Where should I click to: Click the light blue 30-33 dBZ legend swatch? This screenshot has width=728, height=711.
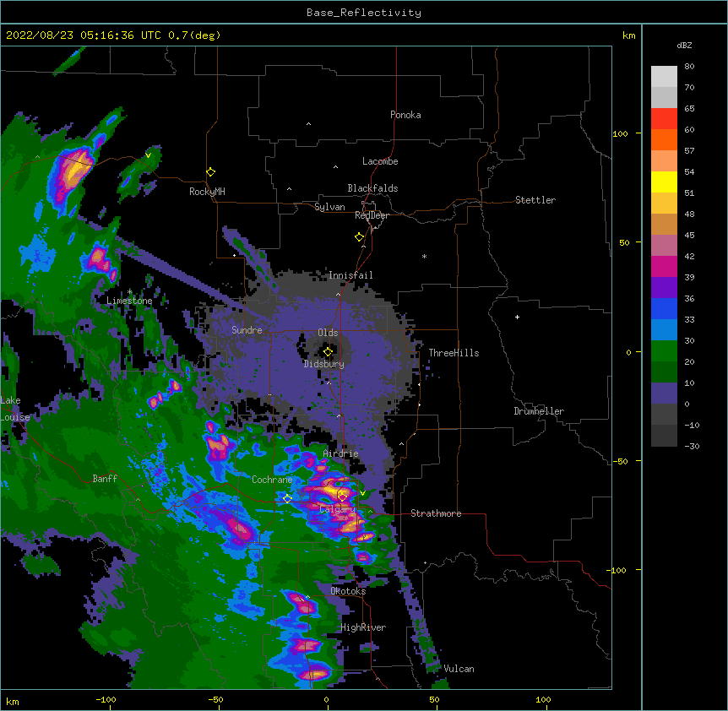[x=664, y=330]
